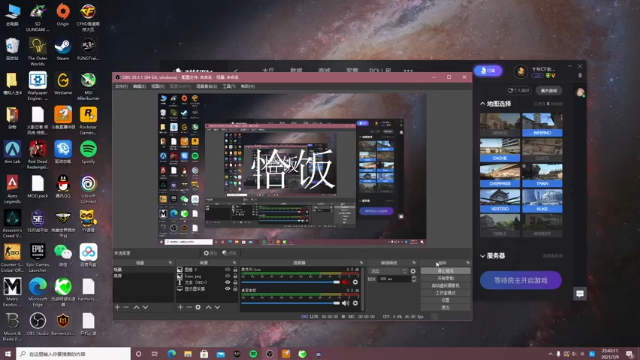This screenshot has height=360, width=640.
Task: Adjust the microphone track volume slider
Action: pyautogui.click(x=290, y=282)
